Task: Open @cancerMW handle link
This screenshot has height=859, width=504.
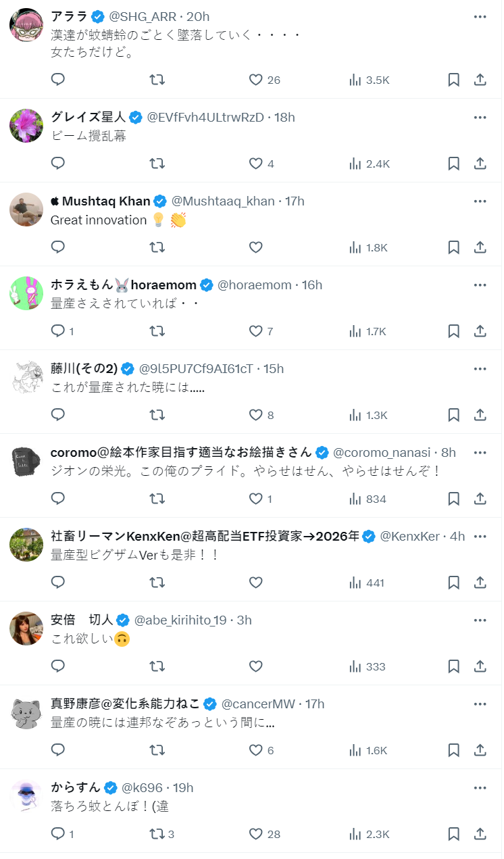Action: click(x=258, y=704)
